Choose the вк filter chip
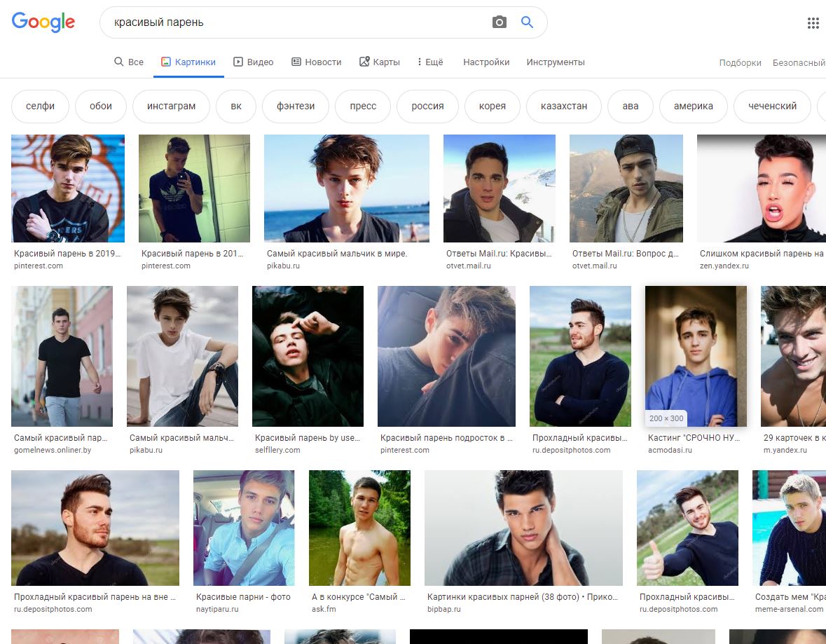This screenshot has height=644, width=826. click(236, 106)
